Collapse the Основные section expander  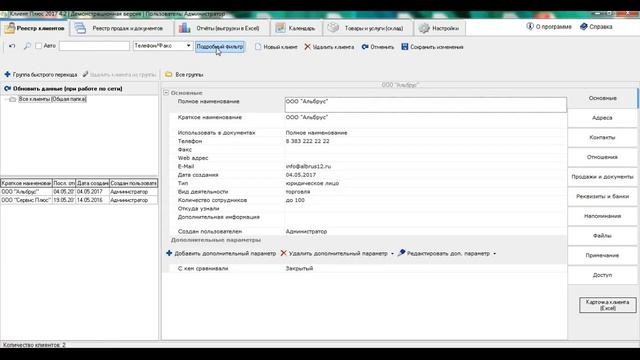166,93
